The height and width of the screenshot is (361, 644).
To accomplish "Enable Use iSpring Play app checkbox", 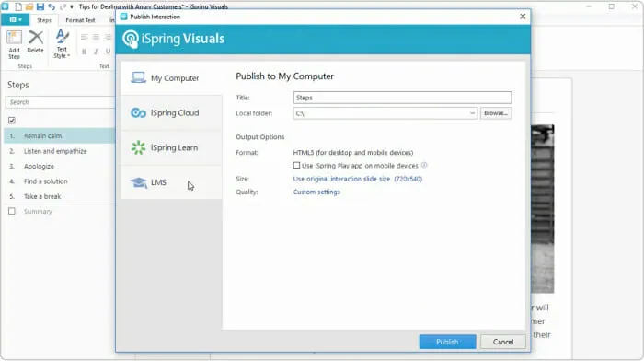I will [x=296, y=165].
